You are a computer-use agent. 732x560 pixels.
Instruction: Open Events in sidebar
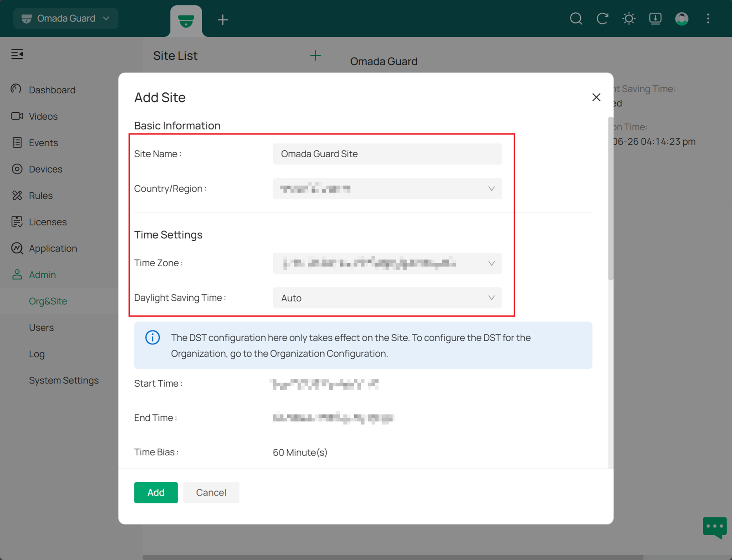pos(43,143)
